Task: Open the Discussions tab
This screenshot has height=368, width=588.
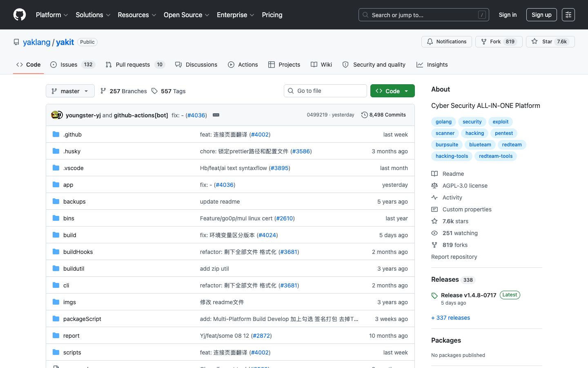Action: (196, 65)
